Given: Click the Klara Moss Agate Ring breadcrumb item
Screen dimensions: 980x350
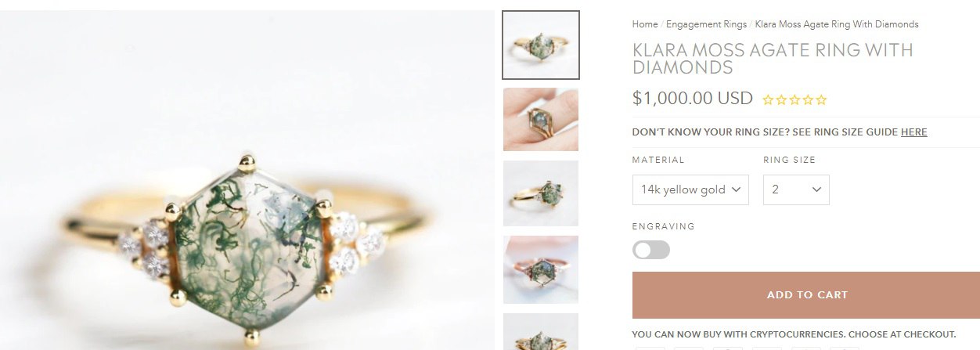Looking at the screenshot, I should (837, 24).
